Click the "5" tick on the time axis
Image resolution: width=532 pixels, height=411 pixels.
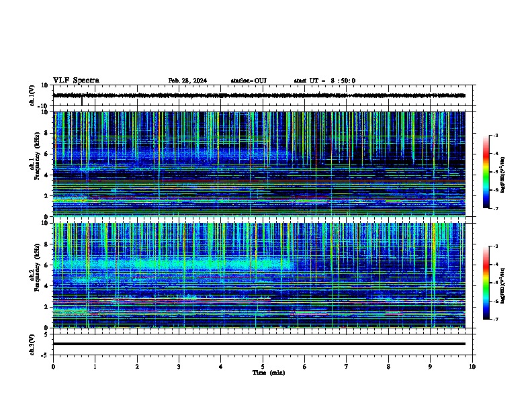pyautogui.click(x=263, y=367)
